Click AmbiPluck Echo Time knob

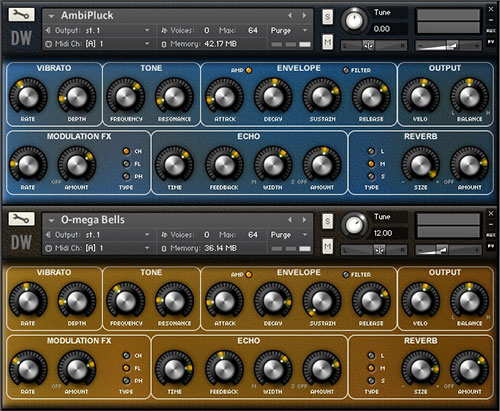pyautogui.click(x=174, y=165)
